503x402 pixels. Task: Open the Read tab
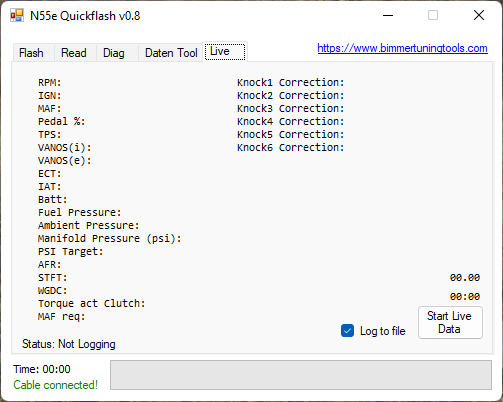click(75, 53)
